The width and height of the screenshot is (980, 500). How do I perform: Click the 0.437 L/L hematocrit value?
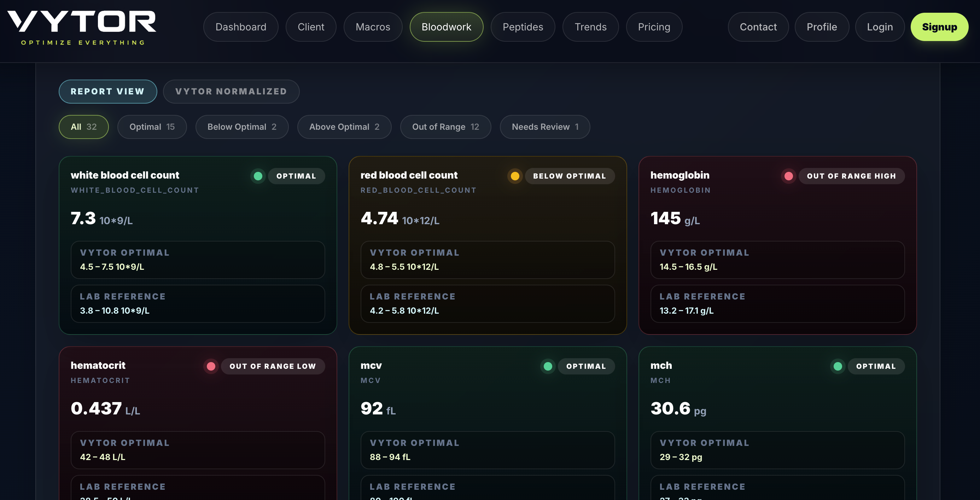pos(105,409)
